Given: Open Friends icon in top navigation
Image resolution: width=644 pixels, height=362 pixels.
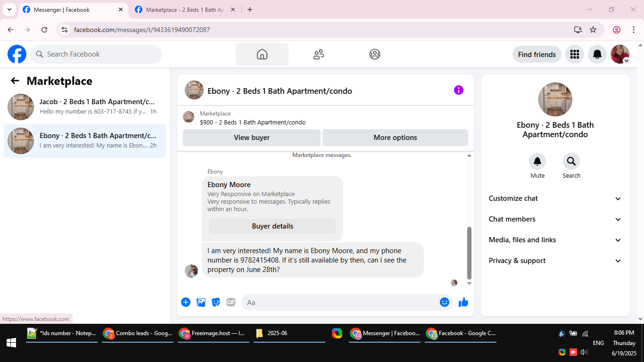Looking at the screenshot, I should [x=319, y=54].
